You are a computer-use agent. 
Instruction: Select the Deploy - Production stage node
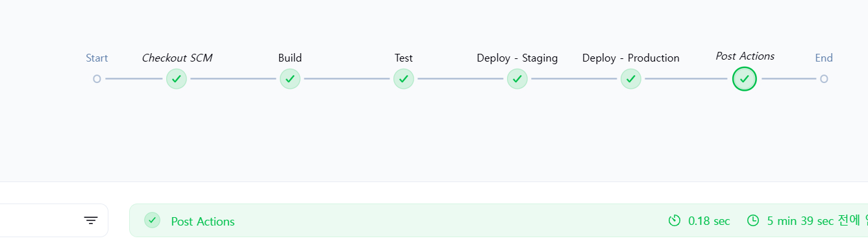pos(631,79)
